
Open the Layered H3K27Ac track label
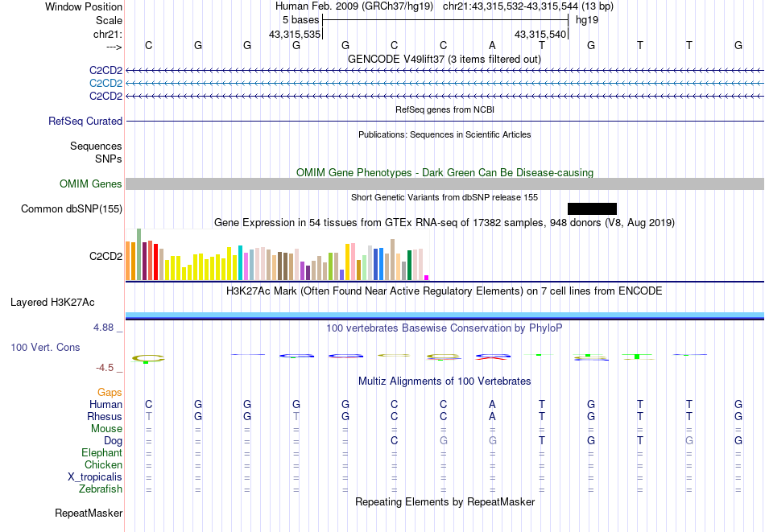click(52, 303)
